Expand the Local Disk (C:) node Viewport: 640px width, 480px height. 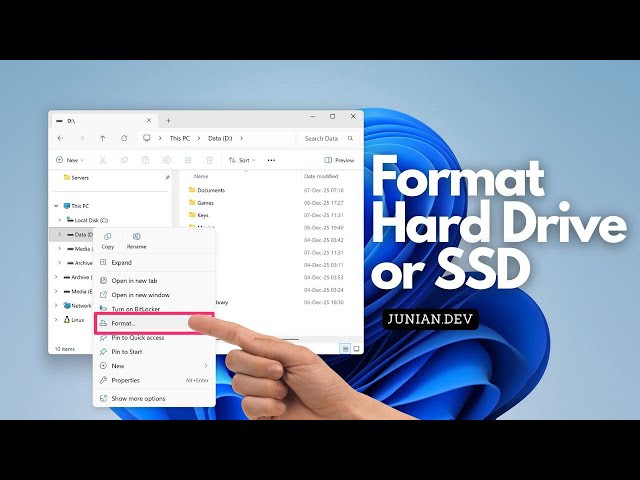coord(60,220)
